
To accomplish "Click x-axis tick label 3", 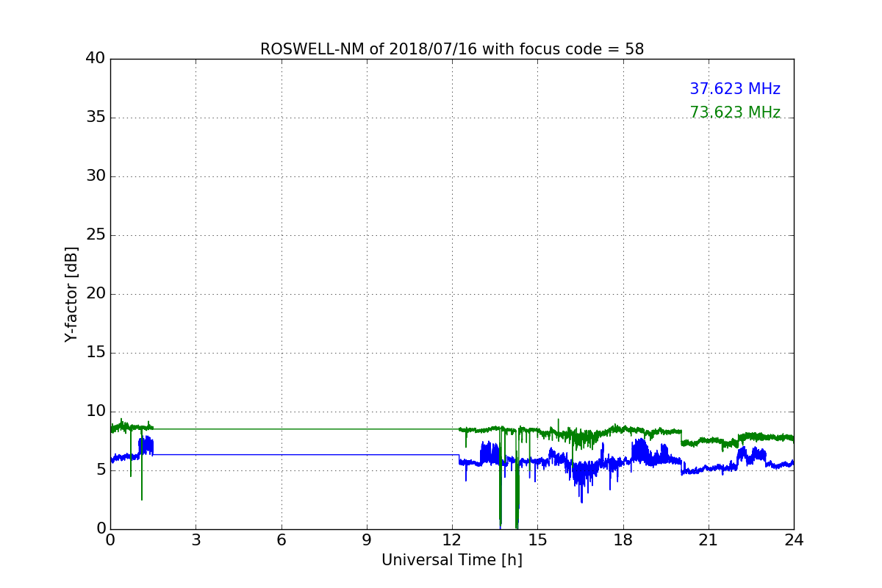I will (196, 539).
